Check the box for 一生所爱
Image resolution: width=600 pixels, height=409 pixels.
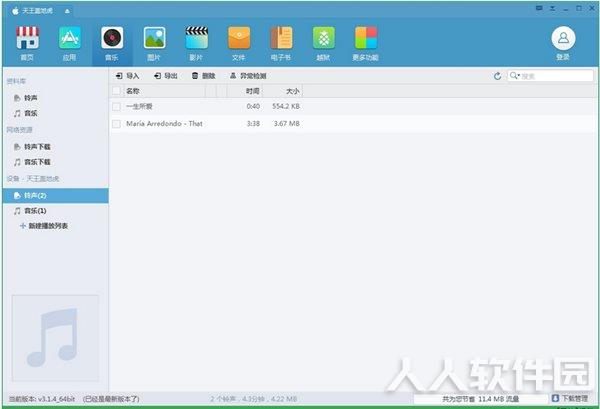coord(116,106)
